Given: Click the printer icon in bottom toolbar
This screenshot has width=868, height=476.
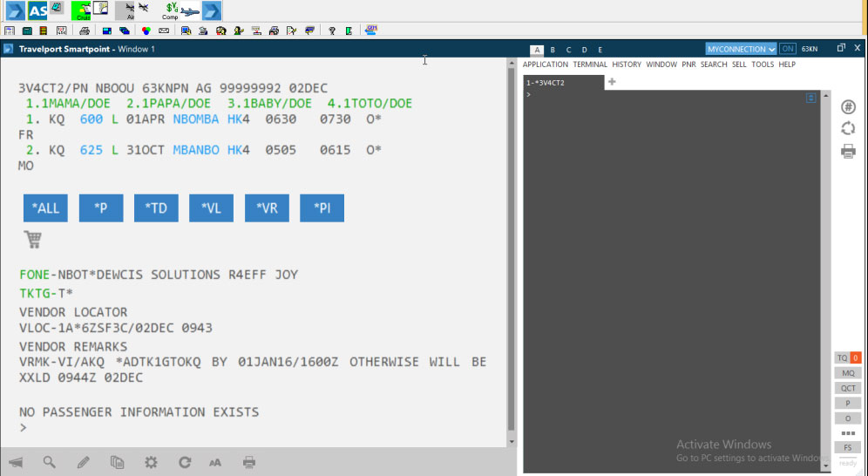Looking at the screenshot, I should coord(249,462).
